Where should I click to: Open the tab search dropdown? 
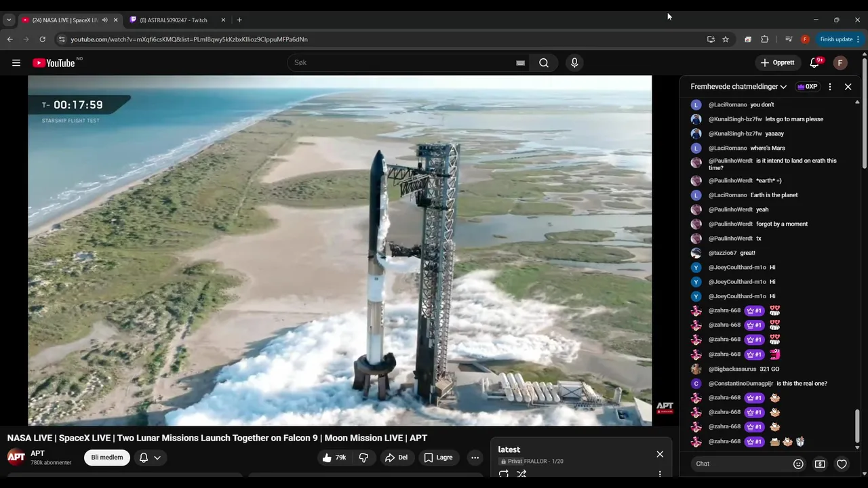[9, 20]
